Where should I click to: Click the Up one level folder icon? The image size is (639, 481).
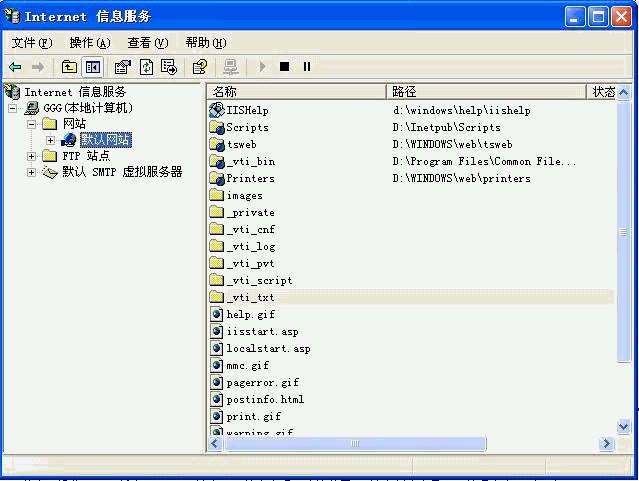(69, 67)
